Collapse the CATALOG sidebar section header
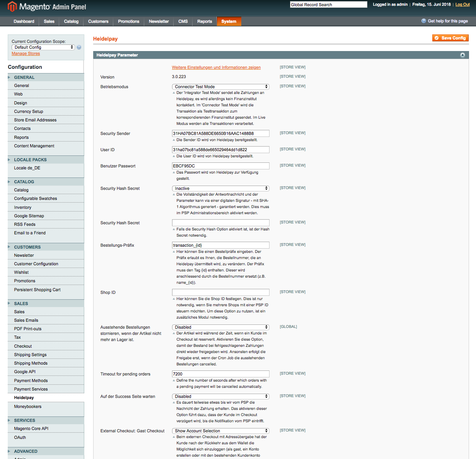 pos(46,182)
